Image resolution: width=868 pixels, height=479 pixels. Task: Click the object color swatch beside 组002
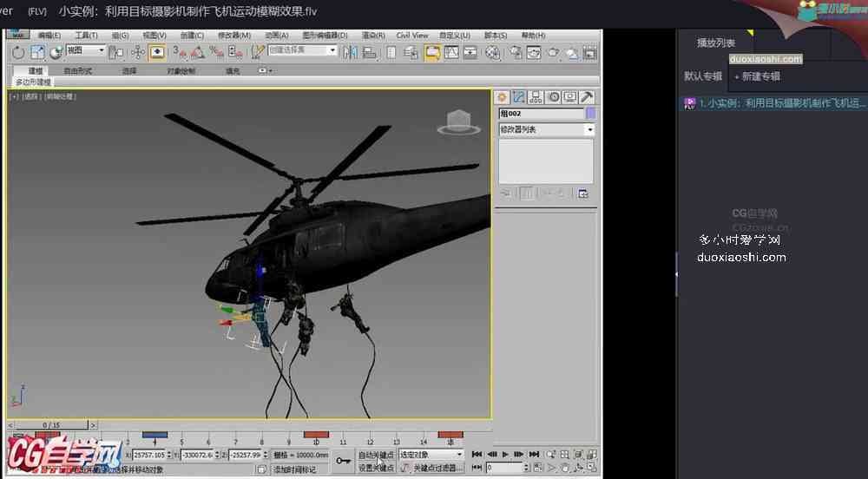click(x=590, y=114)
